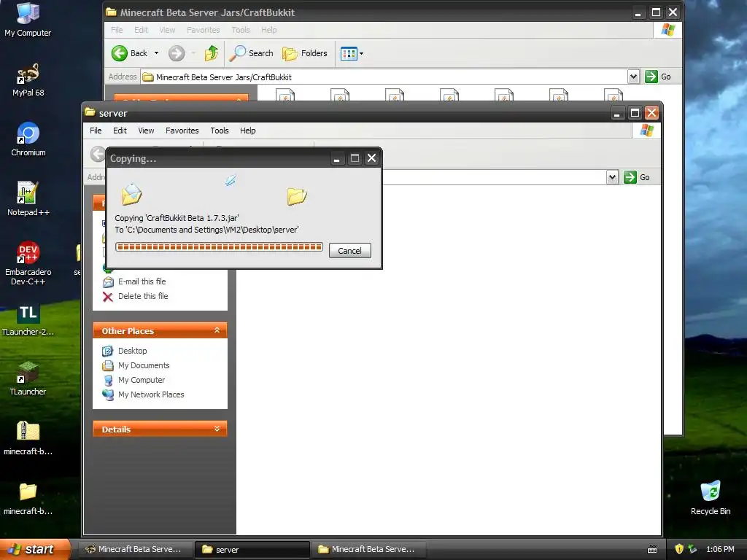The height and width of the screenshot is (560, 747).
Task: Click Back arrow in CraftBukkit window
Action: click(130, 53)
